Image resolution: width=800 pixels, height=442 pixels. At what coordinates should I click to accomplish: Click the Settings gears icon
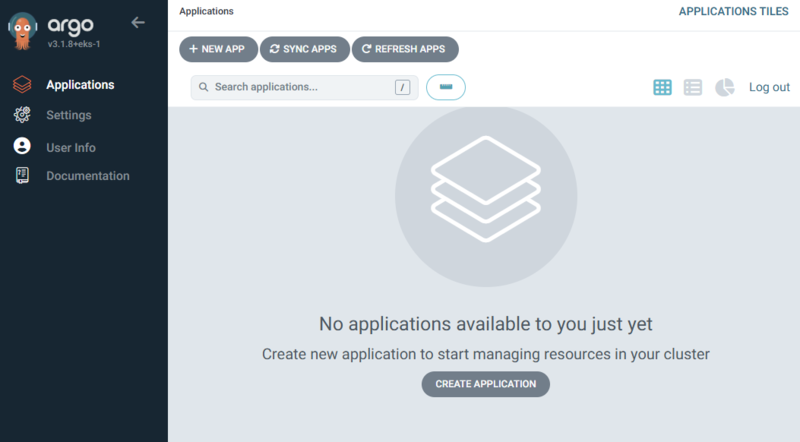point(22,115)
